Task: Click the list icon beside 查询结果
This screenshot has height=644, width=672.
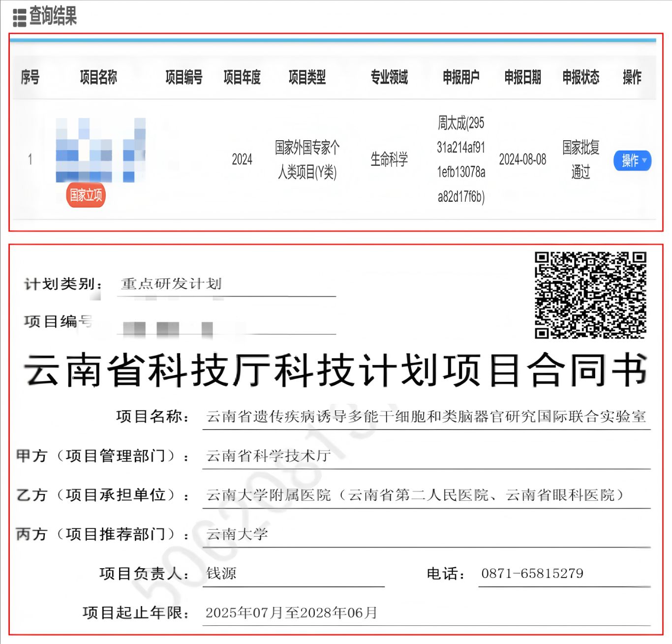Action: tap(19, 18)
